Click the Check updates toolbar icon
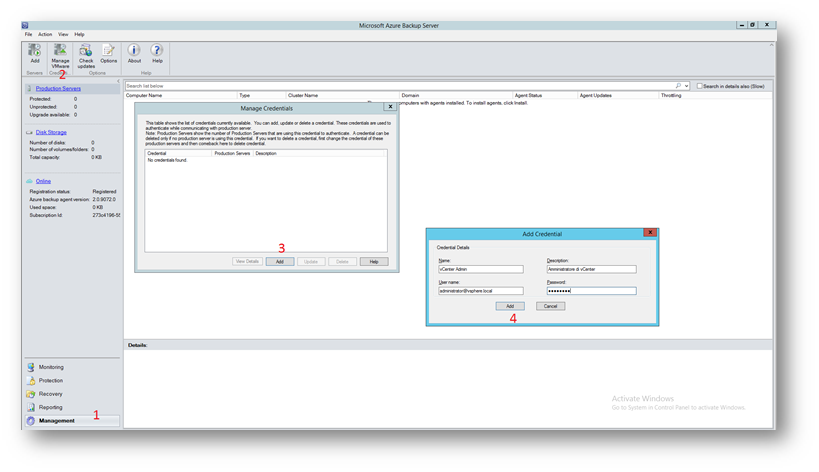Viewport: 819px width, 472px height. pos(86,56)
